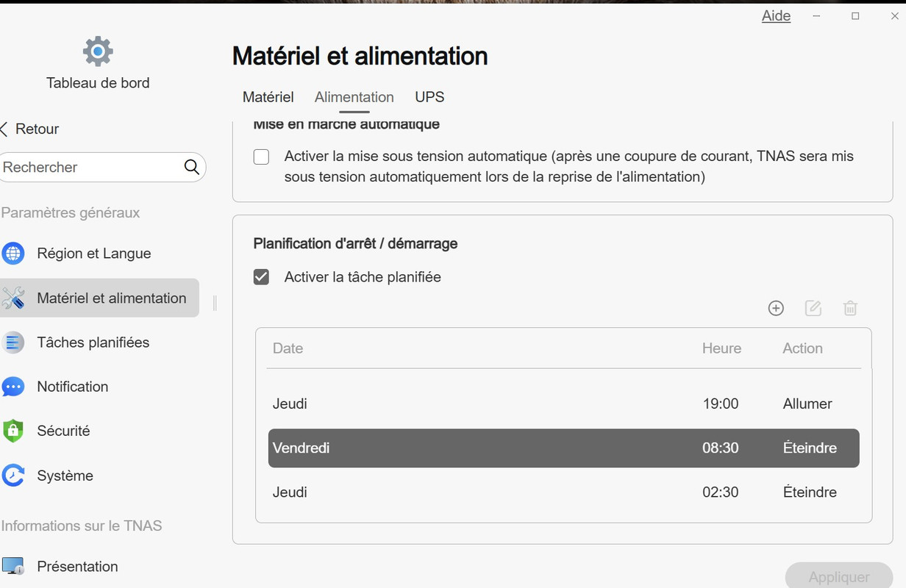Screen dimensions: 906x588
Task: Focus the Rechercher search field
Action: 92,167
